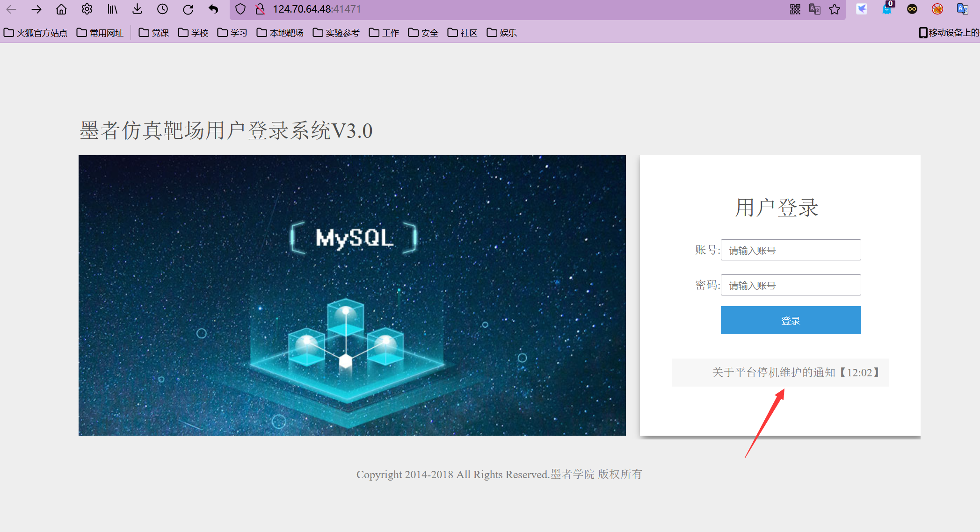Open browsing history
The image size is (980, 532).
(162, 9)
